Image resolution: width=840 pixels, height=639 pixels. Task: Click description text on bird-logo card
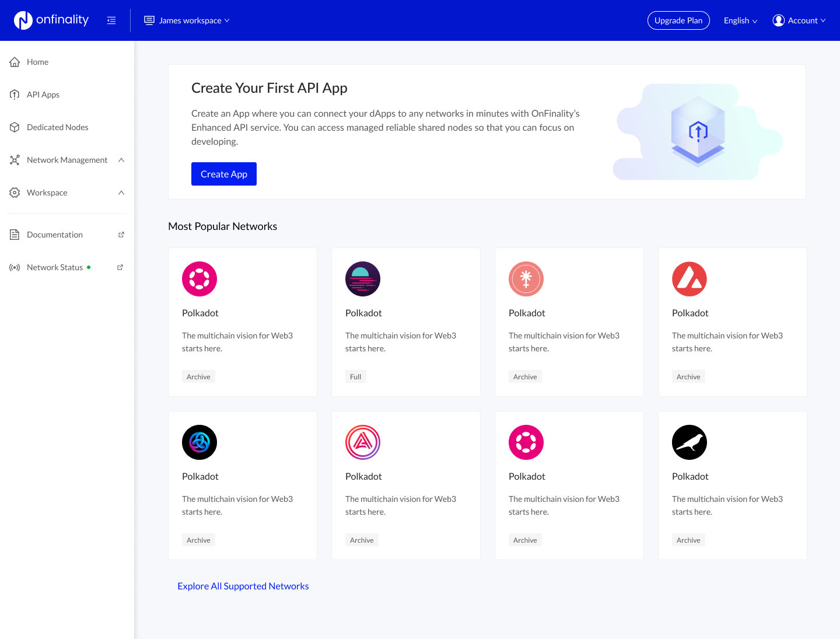(727, 505)
